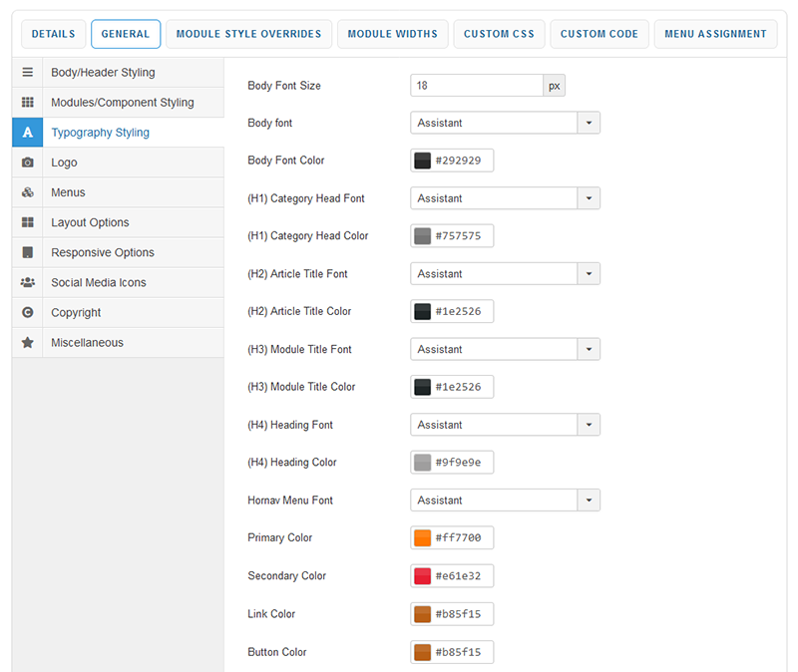
Task: Click the Copyright symbol icon
Action: tap(28, 312)
